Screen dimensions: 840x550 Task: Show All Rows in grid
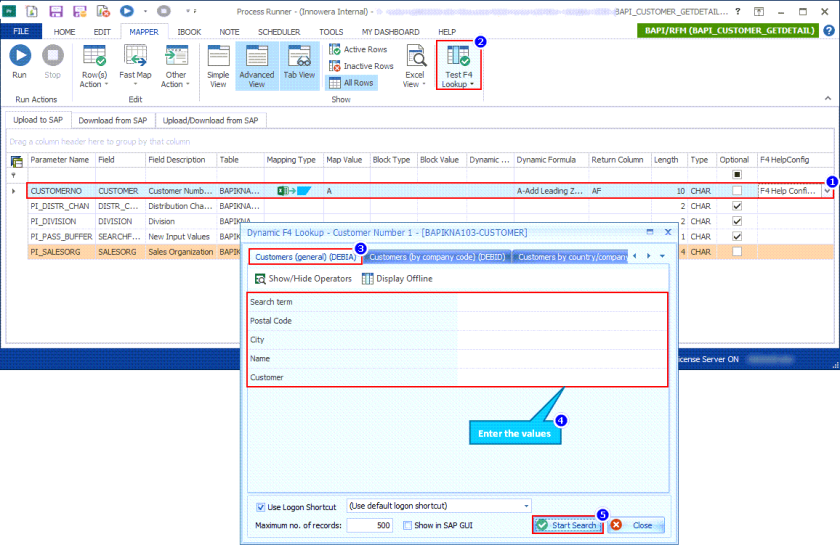(x=351, y=82)
